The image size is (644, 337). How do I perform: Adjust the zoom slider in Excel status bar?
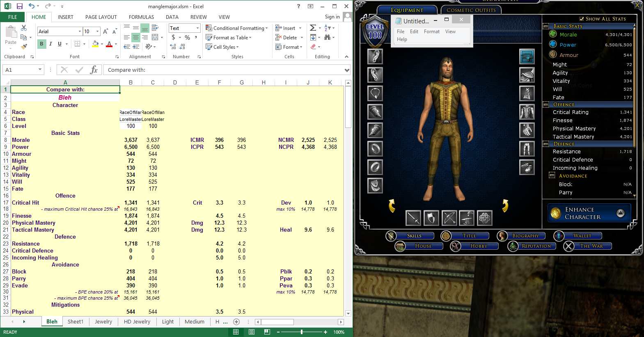(x=302, y=332)
